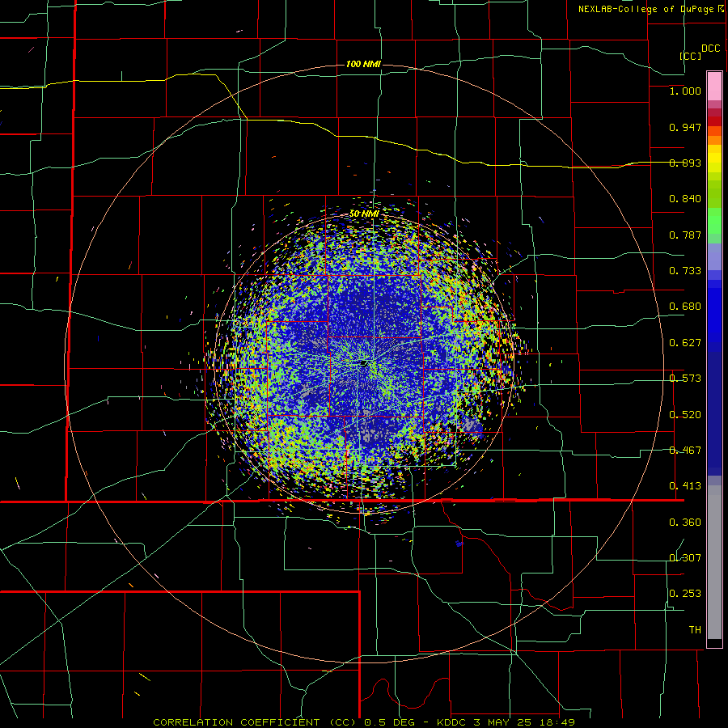Screen dimensions: 728x728
Task: Click the [CC] legend unit label
Action: [691, 56]
